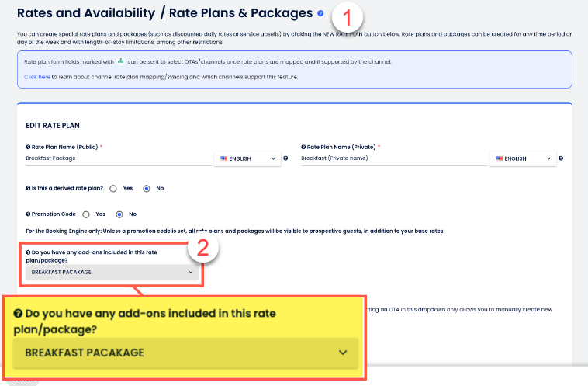Select No for Promotion Code
This screenshot has height=386, width=588.
119,214
